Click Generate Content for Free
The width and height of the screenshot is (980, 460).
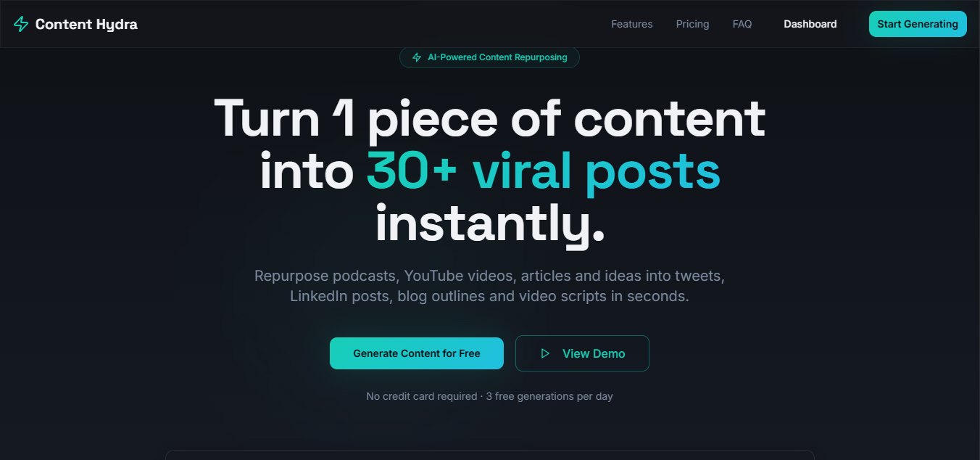pos(416,353)
